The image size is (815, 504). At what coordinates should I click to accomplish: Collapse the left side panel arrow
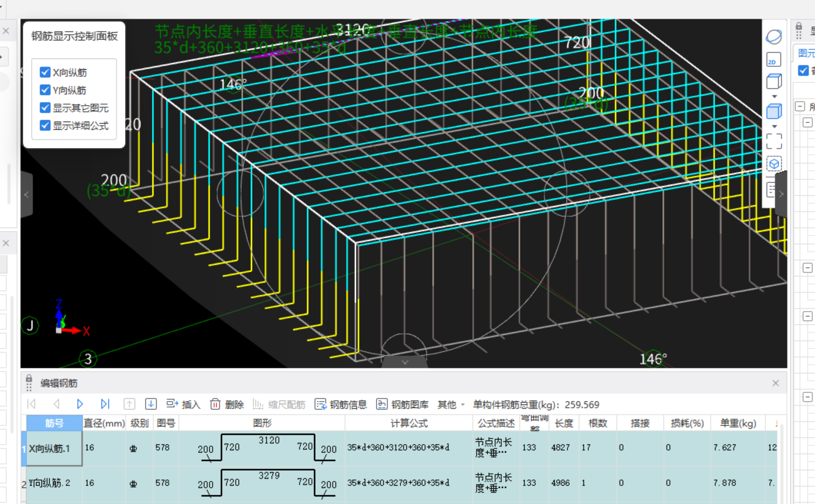[x=27, y=194]
